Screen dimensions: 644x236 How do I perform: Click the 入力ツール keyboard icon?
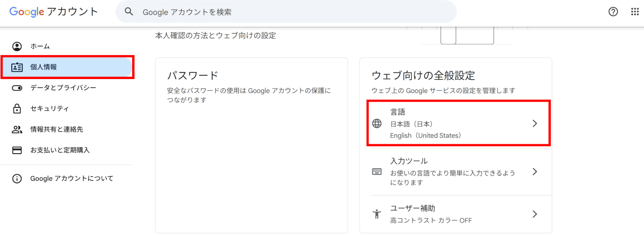(x=377, y=172)
